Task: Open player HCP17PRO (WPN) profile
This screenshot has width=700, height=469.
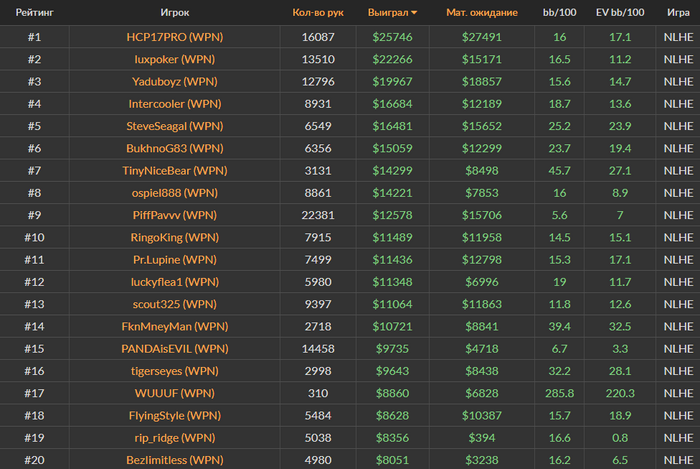Action: click(175, 37)
